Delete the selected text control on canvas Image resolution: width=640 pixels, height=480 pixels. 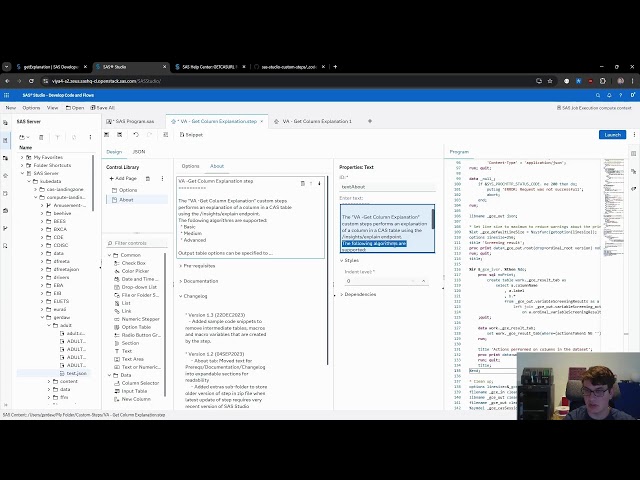(x=302, y=183)
